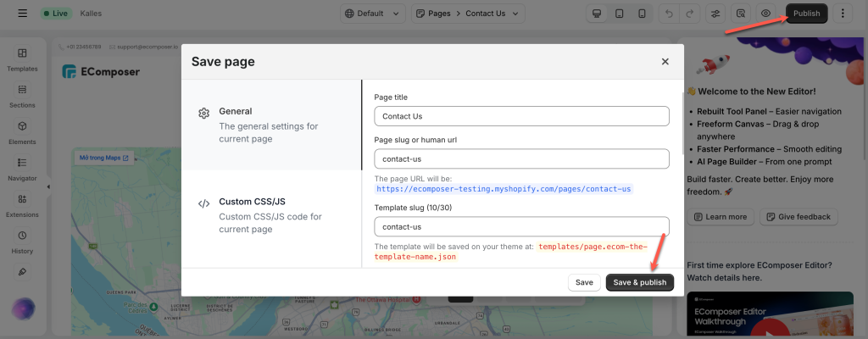
Task: Open the three-dot more options menu
Action: pyautogui.click(x=843, y=14)
